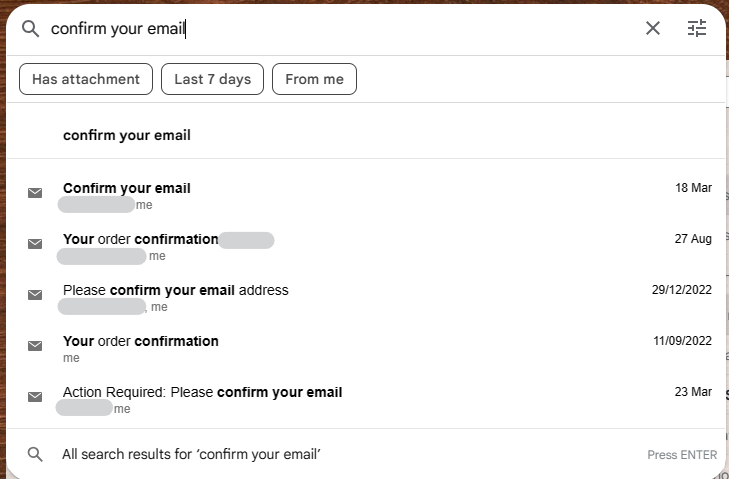Select the 'confirm your email' search suggestion

[x=127, y=135]
